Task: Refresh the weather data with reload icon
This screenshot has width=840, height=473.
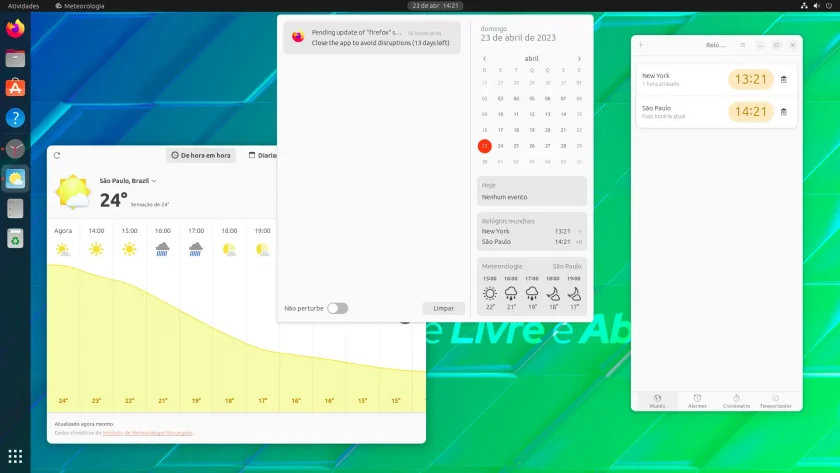Action: [x=57, y=155]
